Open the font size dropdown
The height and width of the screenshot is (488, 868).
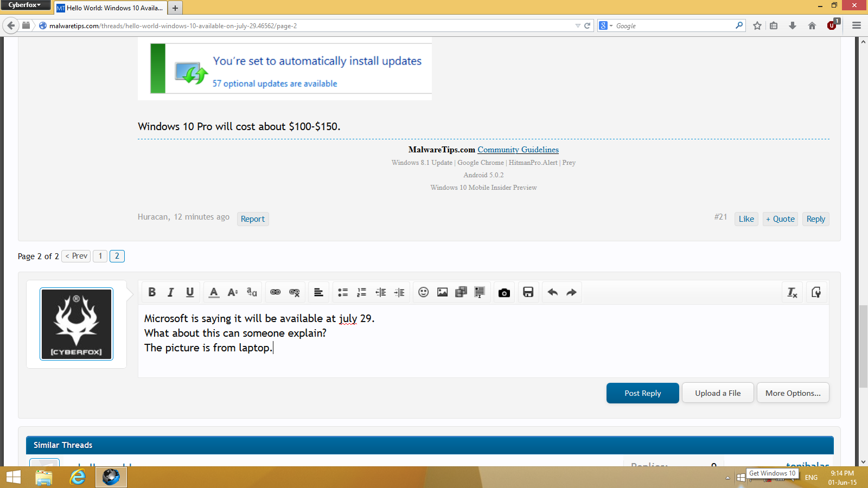(x=233, y=292)
